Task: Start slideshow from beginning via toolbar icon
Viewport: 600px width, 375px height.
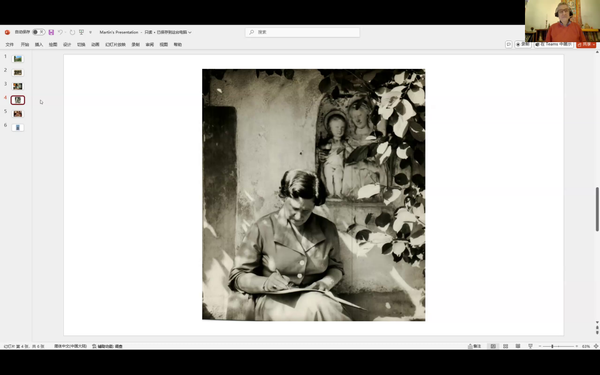Action: coord(82,32)
